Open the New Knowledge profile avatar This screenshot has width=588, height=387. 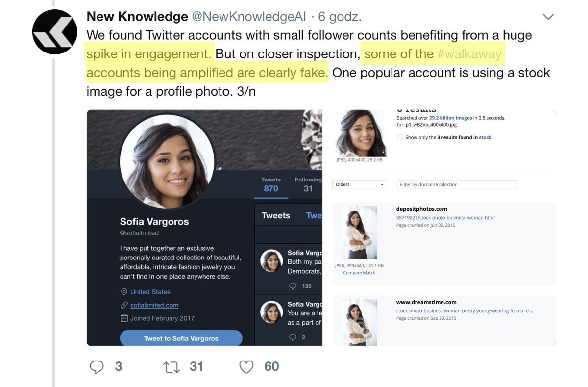pyautogui.click(x=55, y=32)
